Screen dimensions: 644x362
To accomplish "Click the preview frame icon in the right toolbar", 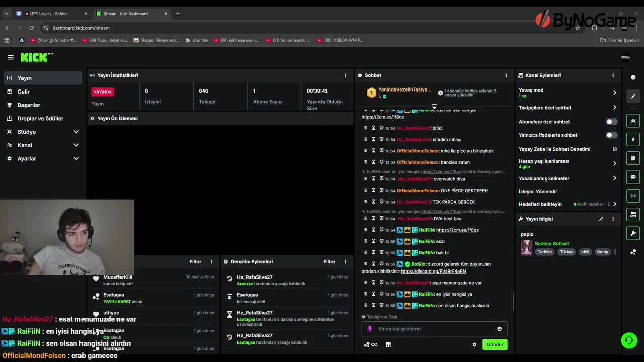I will pos(633,121).
